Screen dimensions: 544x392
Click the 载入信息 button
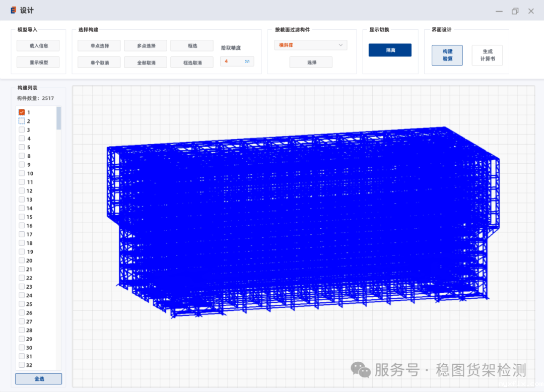38,46
